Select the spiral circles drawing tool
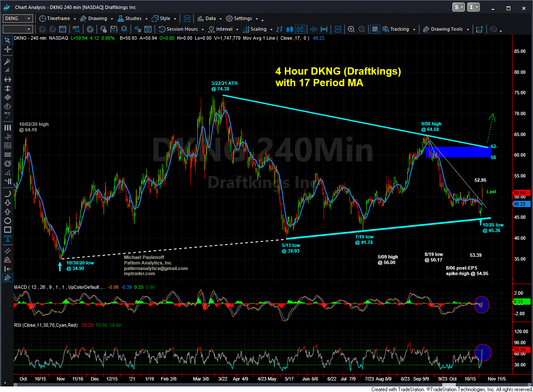This screenshot has width=533, height=392. point(7,163)
